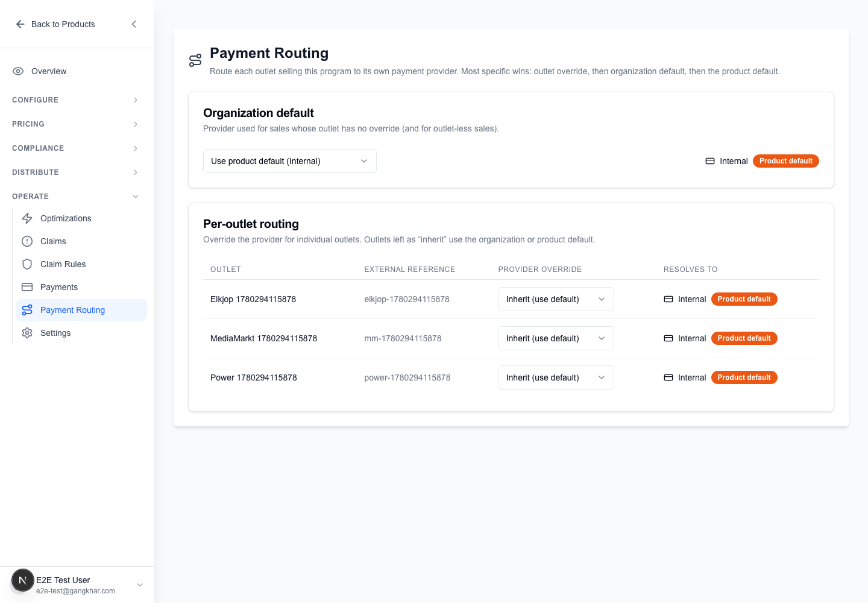
Task: Click the Settings gear icon
Action: pos(27,333)
